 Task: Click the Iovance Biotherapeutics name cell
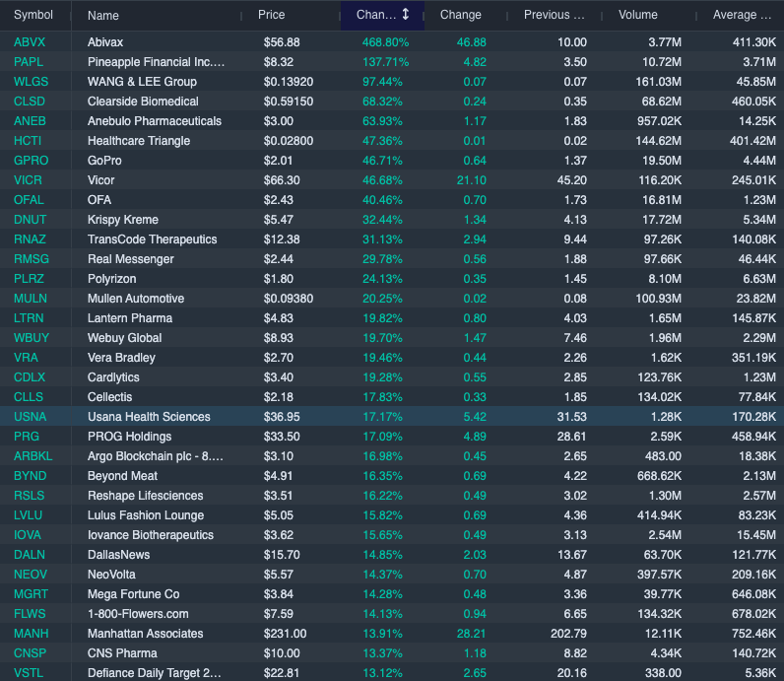point(151,535)
